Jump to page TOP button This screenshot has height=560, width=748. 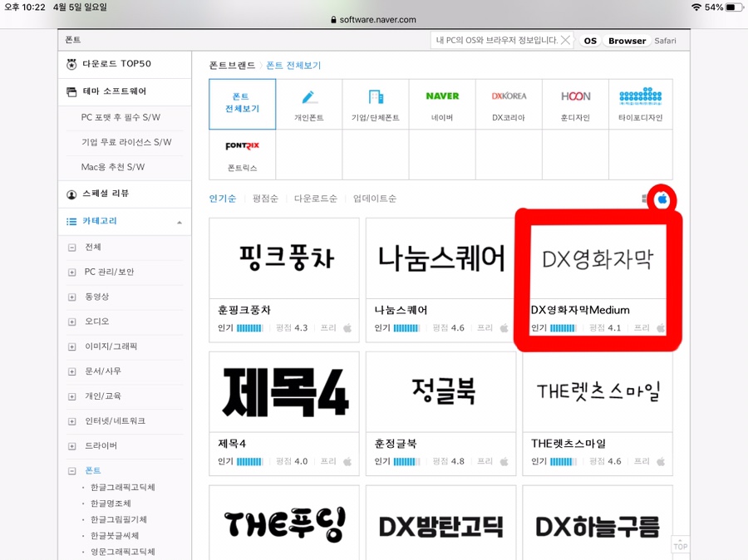pos(680,546)
